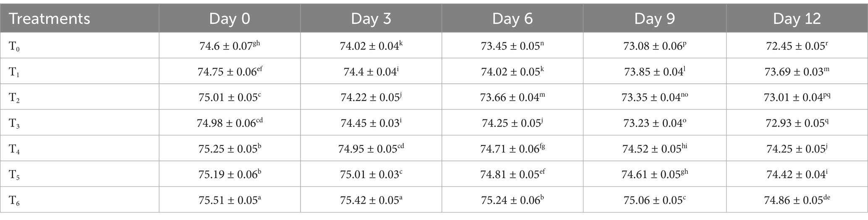Select the T3 row label
868x220 pixels.
14,124
